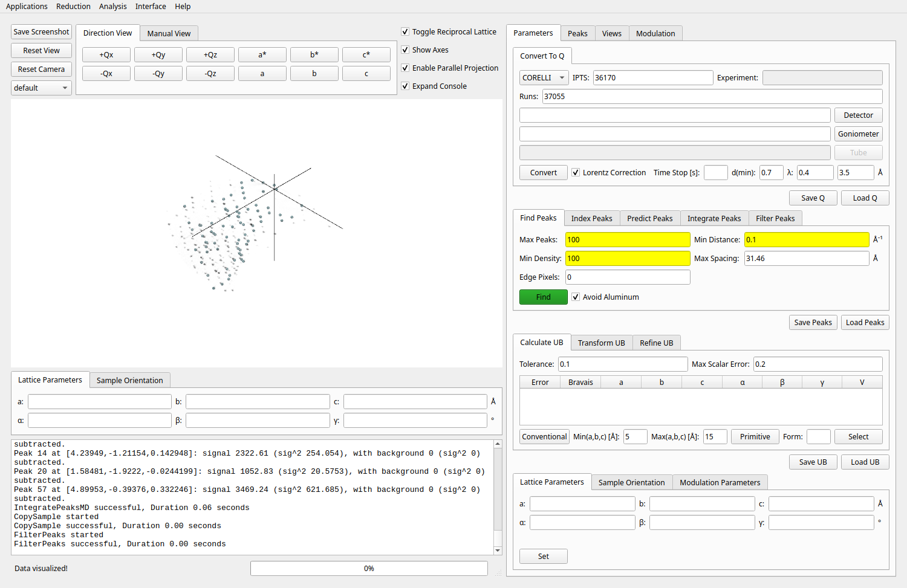Click the Save Peaks button
The width and height of the screenshot is (907, 588).
click(813, 322)
